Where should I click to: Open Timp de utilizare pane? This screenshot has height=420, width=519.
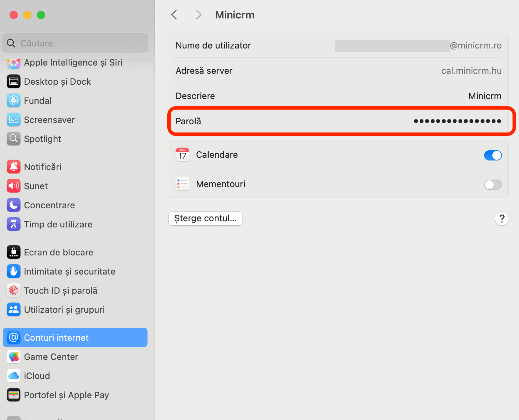(x=75, y=224)
